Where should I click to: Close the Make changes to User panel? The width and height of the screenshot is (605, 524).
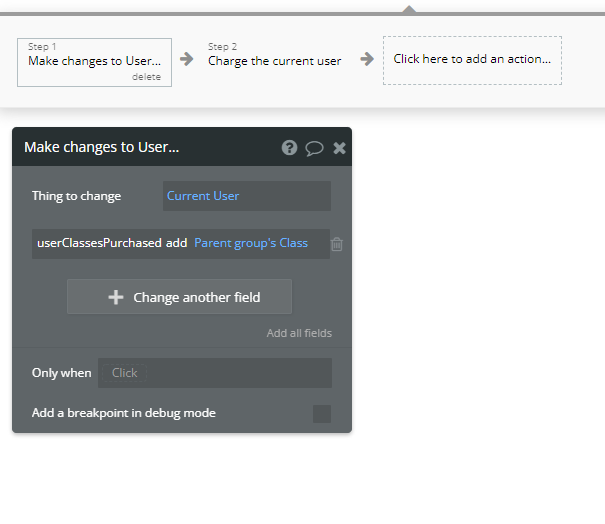coord(340,148)
